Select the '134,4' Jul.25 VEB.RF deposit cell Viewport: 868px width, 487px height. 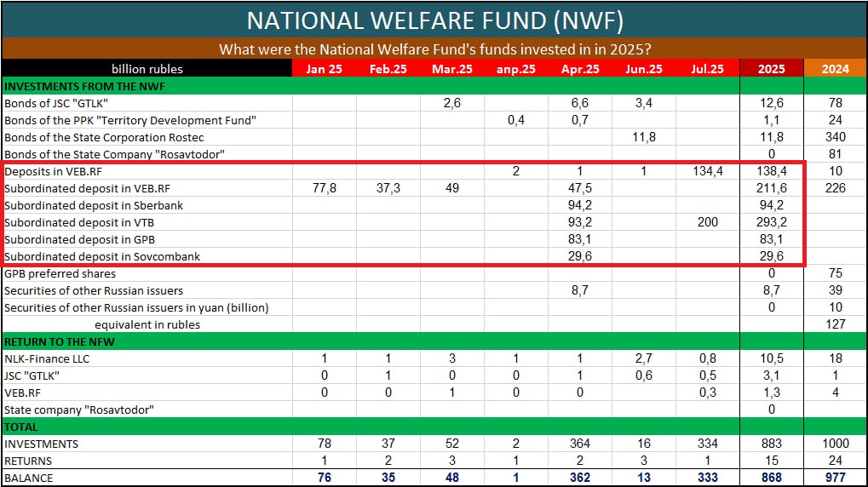point(708,172)
